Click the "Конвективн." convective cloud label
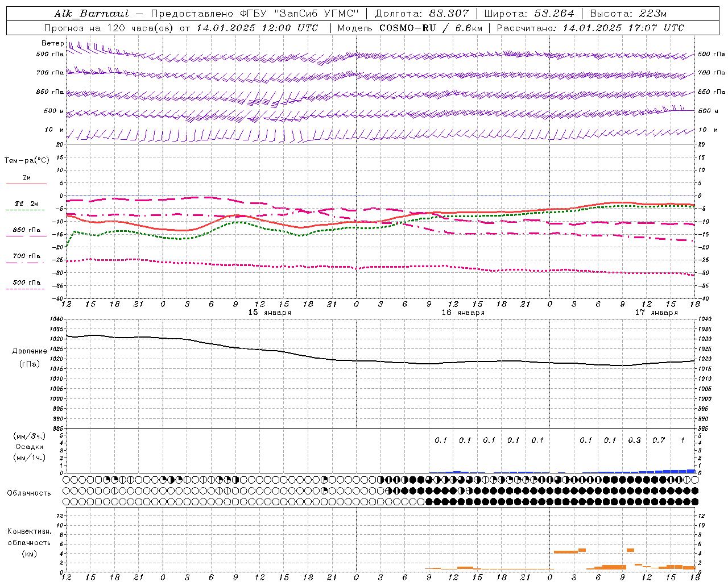 coord(30,531)
